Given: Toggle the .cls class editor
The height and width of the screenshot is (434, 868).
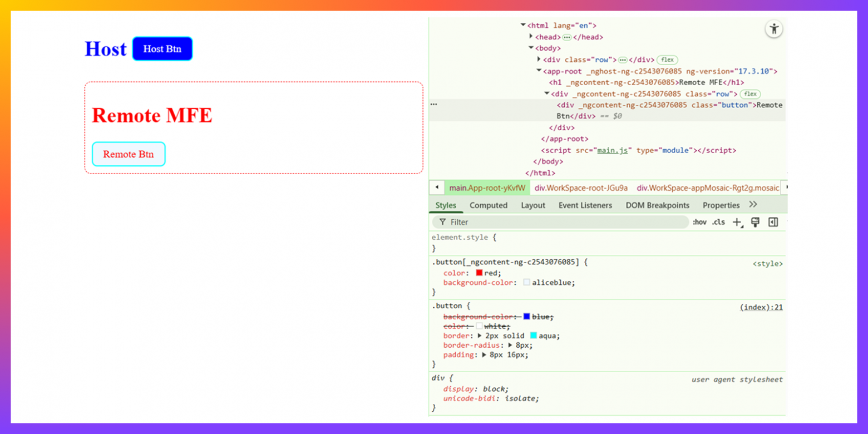Looking at the screenshot, I should pyautogui.click(x=718, y=223).
